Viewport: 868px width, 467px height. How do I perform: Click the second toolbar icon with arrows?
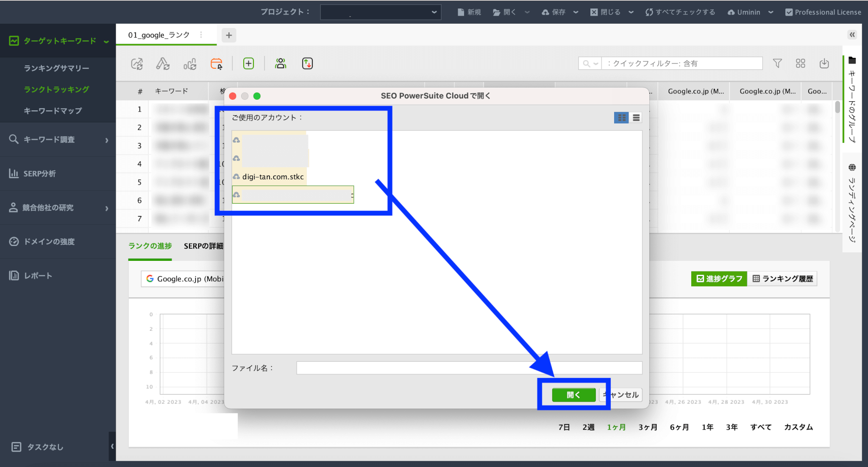(163, 64)
